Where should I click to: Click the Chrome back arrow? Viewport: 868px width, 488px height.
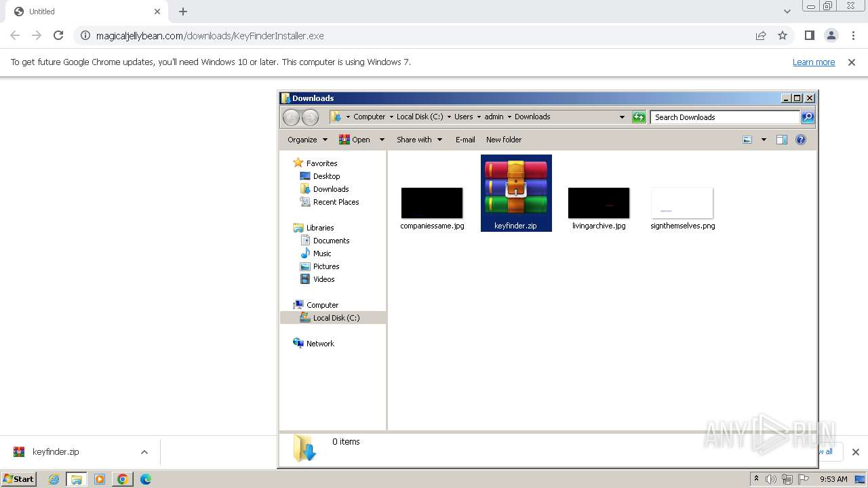click(x=15, y=35)
